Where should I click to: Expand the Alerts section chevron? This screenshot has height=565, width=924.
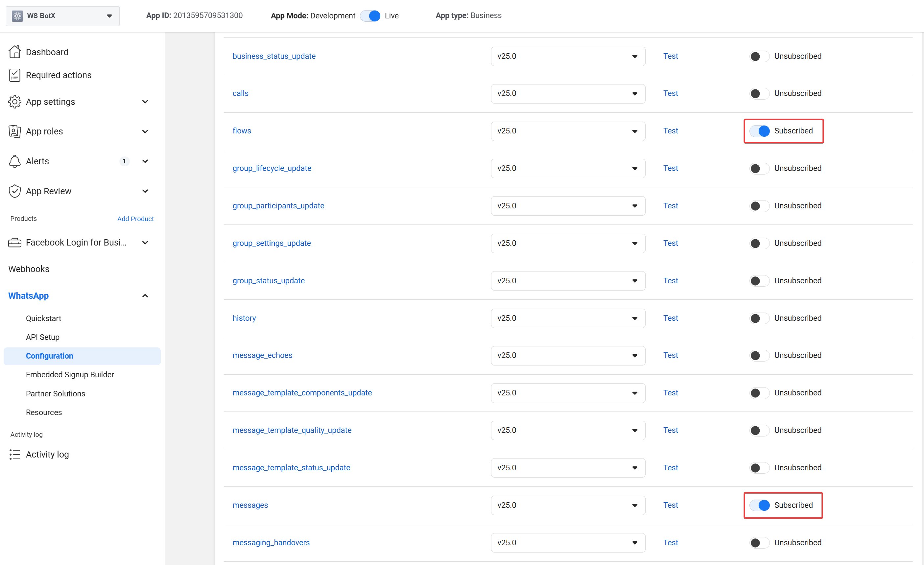[145, 161]
